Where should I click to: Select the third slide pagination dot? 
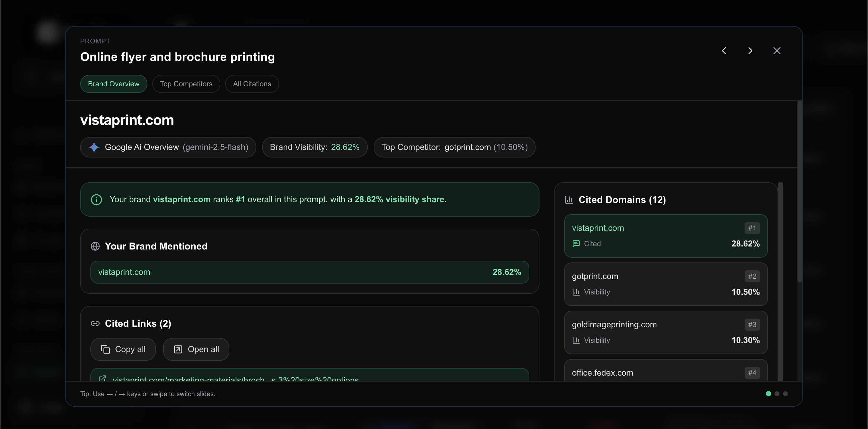(x=785, y=394)
